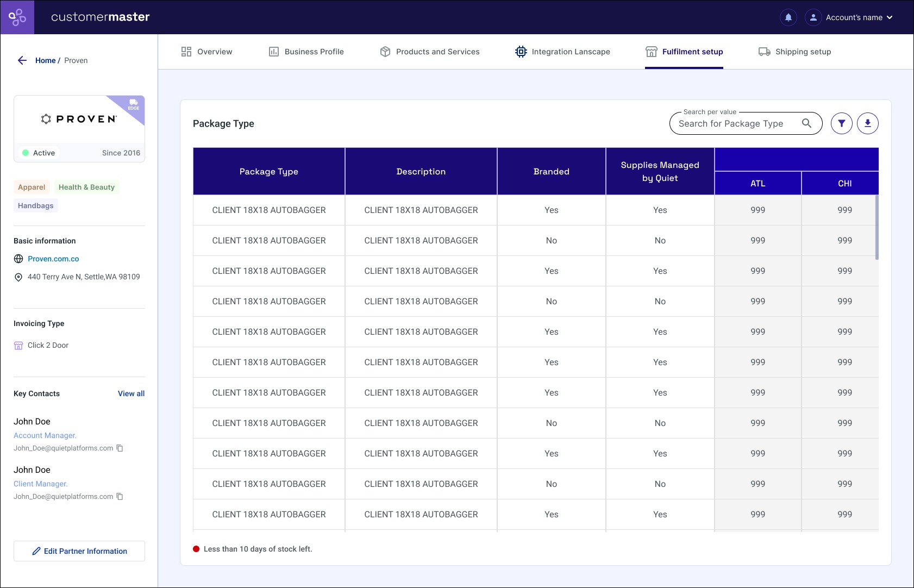Screen dimensions: 914x588
Task: Click the ATL column header
Action: click(758, 183)
